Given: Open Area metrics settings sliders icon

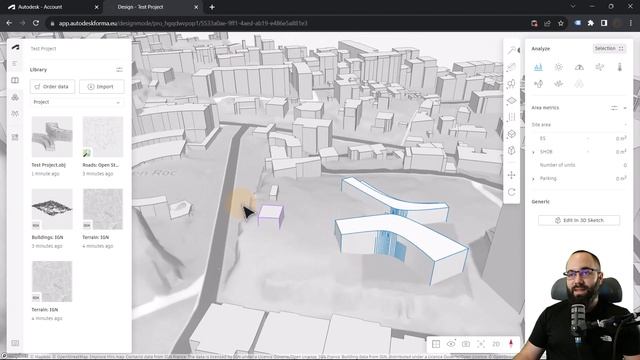Looking at the screenshot, I should click(x=614, y=108).
